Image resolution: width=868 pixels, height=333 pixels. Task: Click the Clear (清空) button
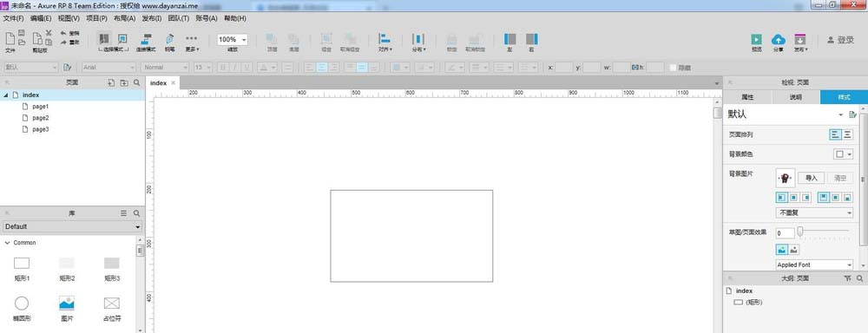click(x=840, y=178)
